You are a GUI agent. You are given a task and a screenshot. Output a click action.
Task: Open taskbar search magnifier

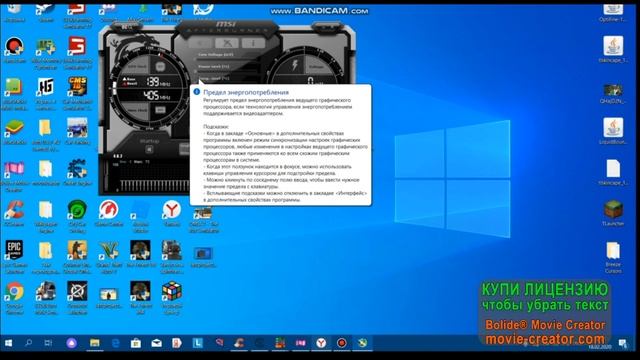[29, 343]
